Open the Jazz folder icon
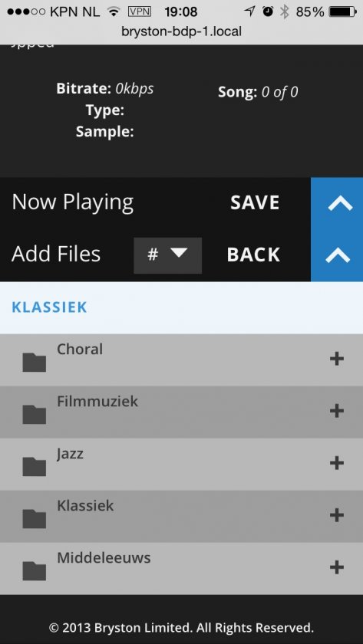 (34, 467)
